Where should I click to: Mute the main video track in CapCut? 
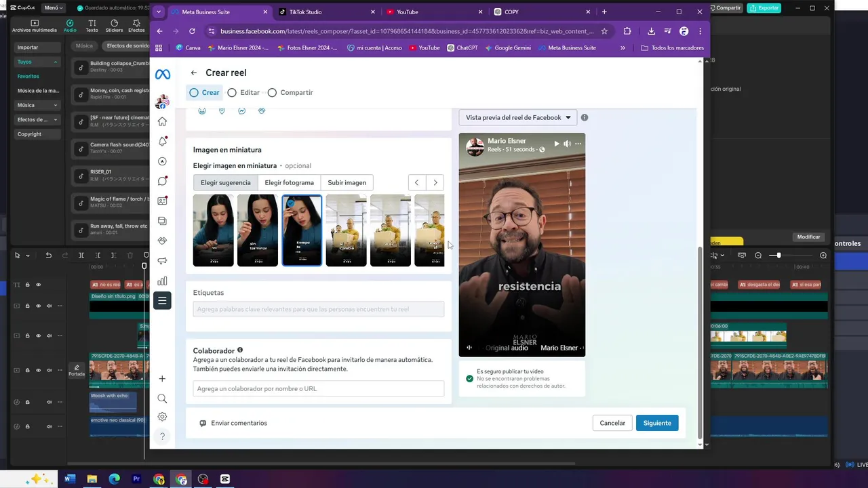[x=49, y=370]
